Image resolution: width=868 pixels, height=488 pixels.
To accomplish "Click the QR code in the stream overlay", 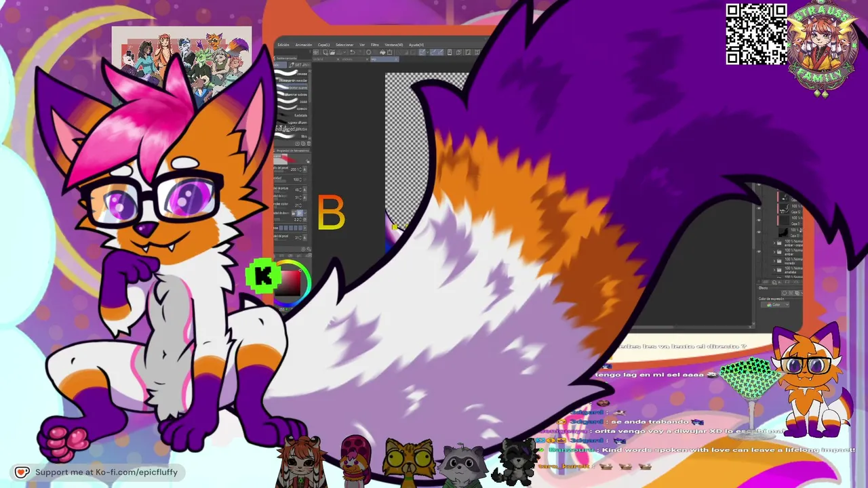I will pyautogui.click(x=756, y=34).
